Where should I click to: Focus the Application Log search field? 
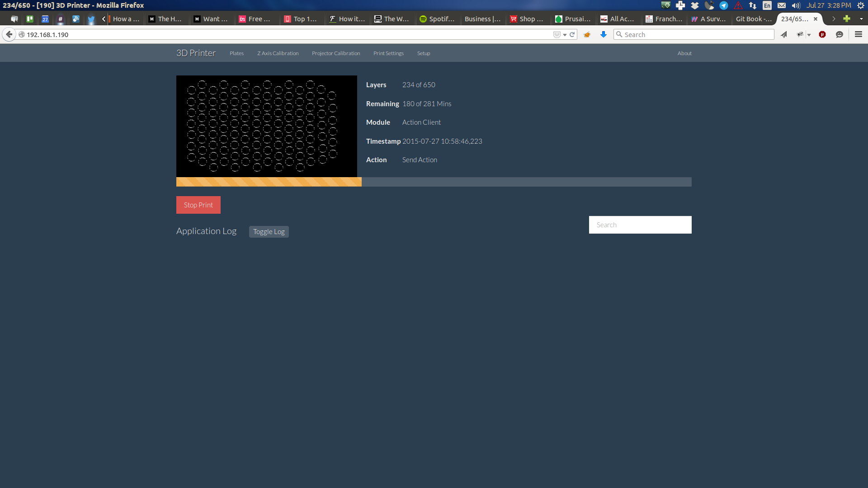pyautogui.click(x=640, y=225)
